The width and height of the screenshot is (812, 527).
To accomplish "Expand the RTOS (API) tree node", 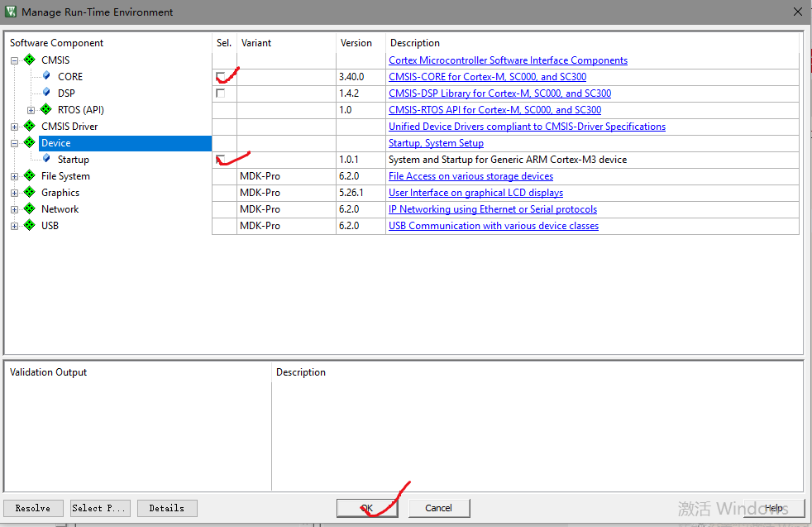I will [x=31, y=110].
